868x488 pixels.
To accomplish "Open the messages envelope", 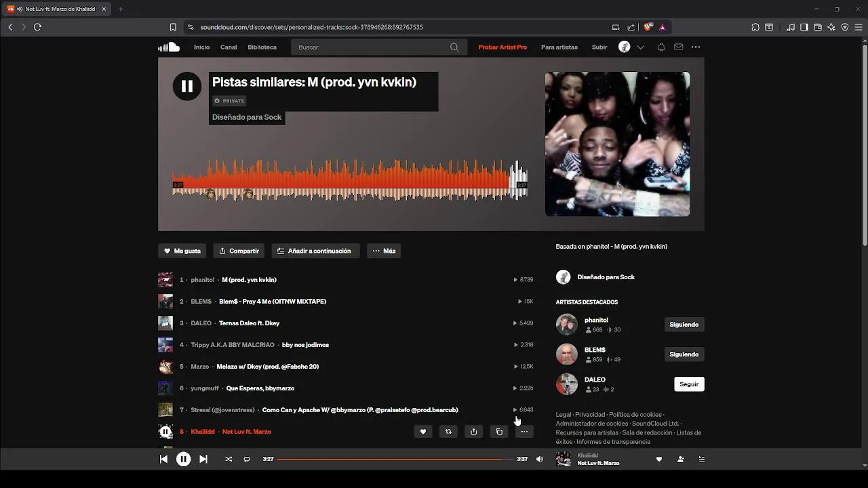I will point(678,47).
